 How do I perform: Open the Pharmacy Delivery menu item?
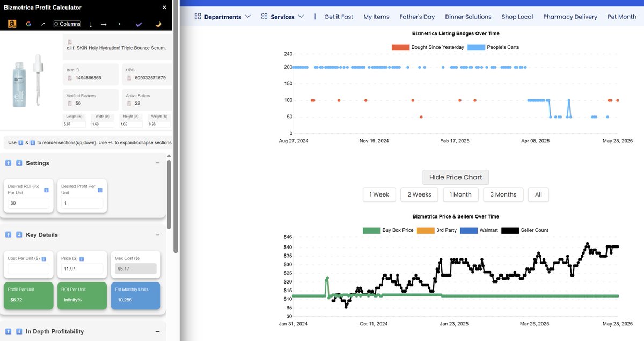point(570,16)
